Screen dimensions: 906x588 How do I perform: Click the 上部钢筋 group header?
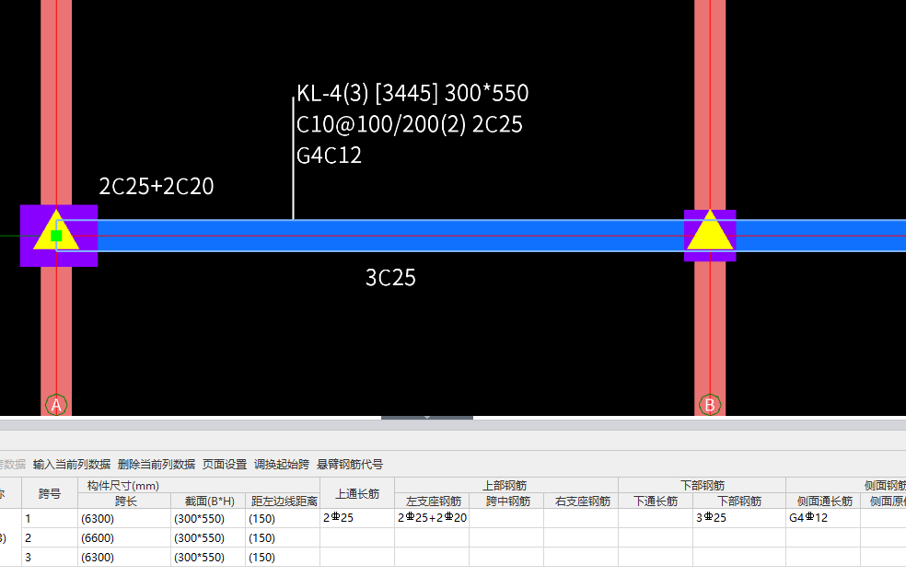tap(506, 485)
